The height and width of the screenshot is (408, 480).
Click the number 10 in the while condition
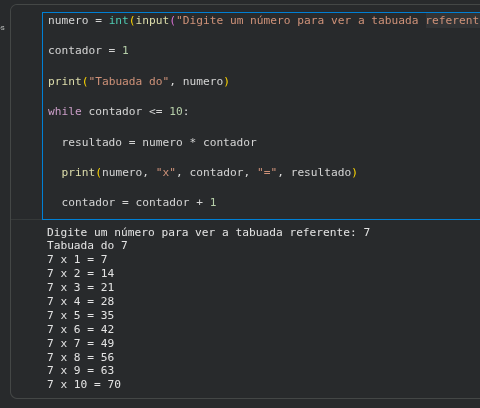176,111
